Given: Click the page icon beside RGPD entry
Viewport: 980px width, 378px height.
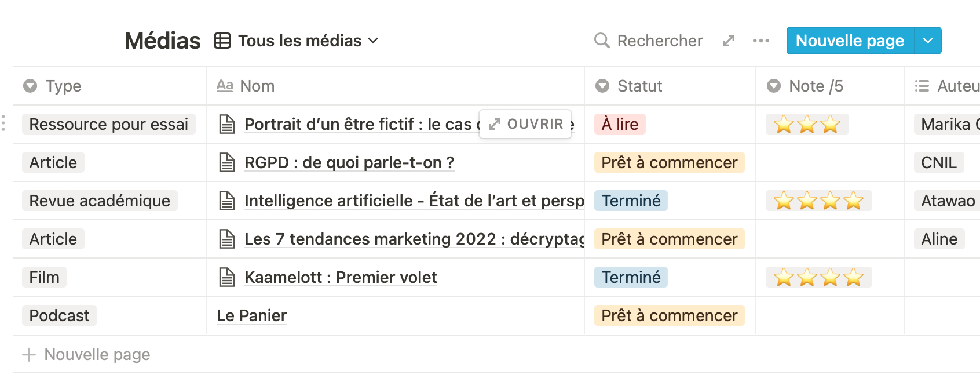Looking at the screenshot, I should tap(227, 162).
